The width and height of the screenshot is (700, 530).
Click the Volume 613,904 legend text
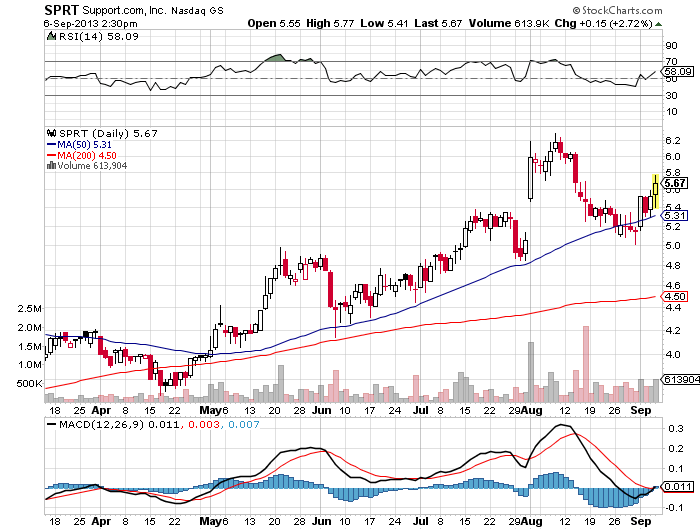tap(92, 166)
